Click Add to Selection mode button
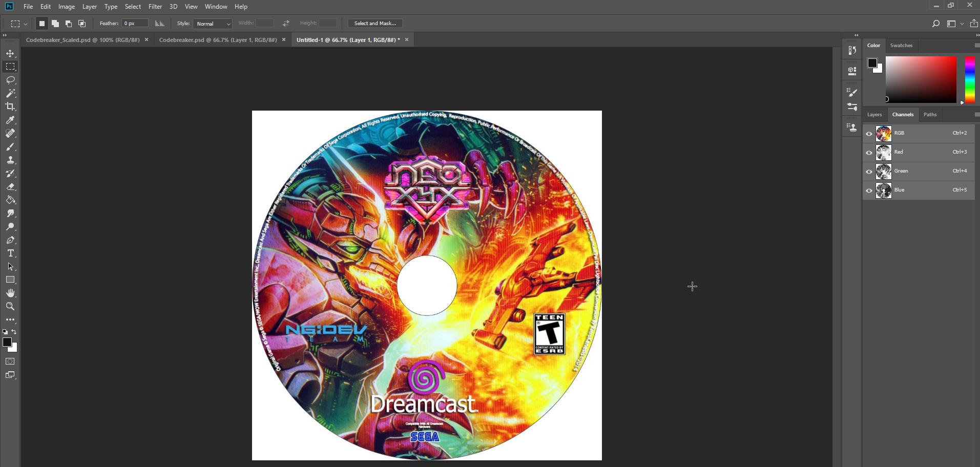Image resolution: width=980 pixels, height=467 pixels. point(55,24)
